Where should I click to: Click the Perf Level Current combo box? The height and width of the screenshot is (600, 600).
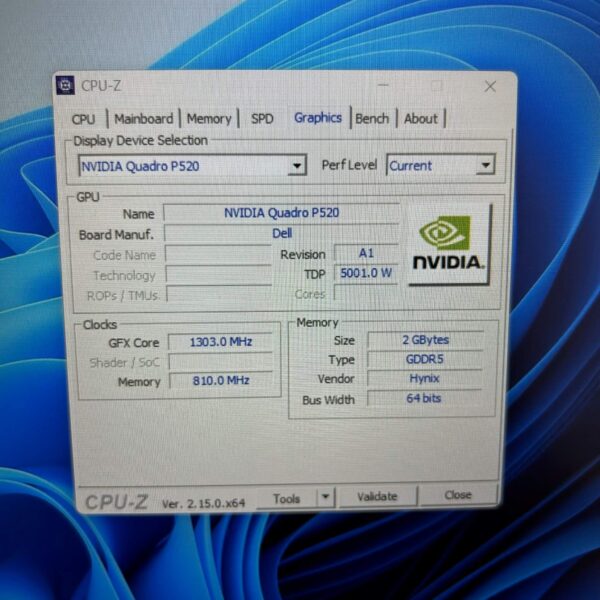point(441,165)
